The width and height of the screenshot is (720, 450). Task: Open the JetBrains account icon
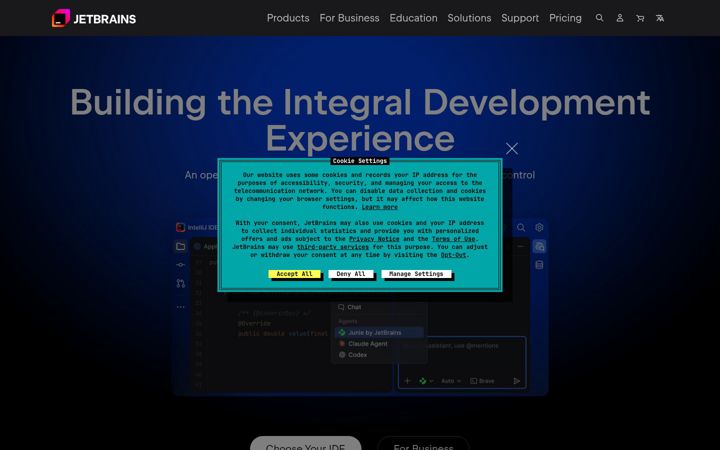pyautogui.click(x=619, y=18)
